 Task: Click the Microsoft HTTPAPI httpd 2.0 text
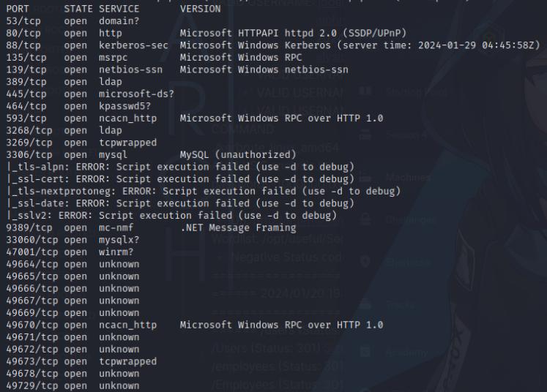[258, 34]
